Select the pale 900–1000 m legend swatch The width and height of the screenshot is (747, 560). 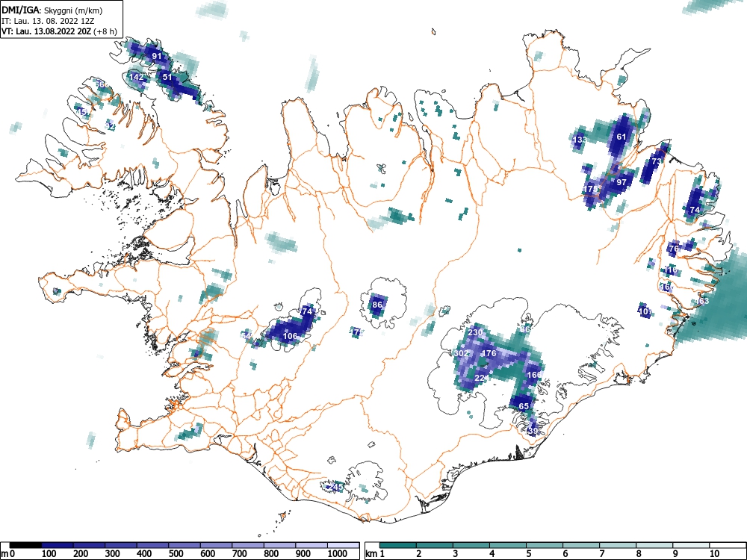pyautogui.click(x=311, y=545)
